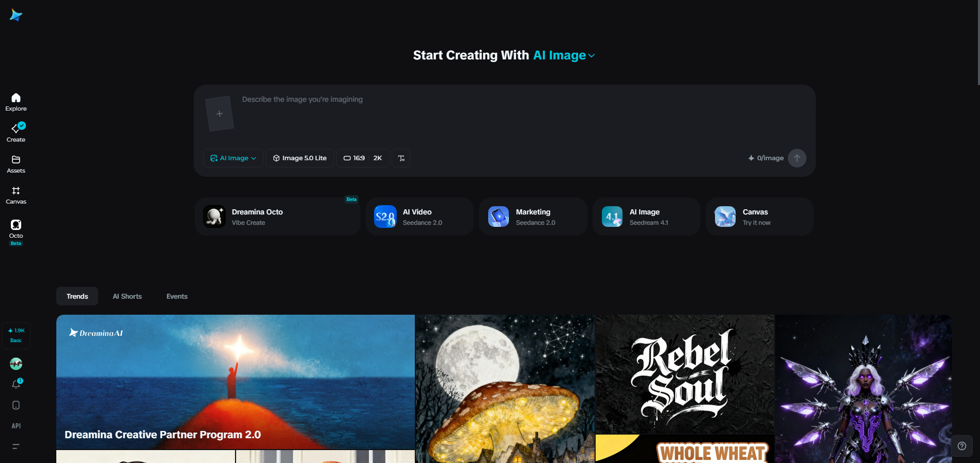Click the Dreamina Octo card icon

[214, 217]
